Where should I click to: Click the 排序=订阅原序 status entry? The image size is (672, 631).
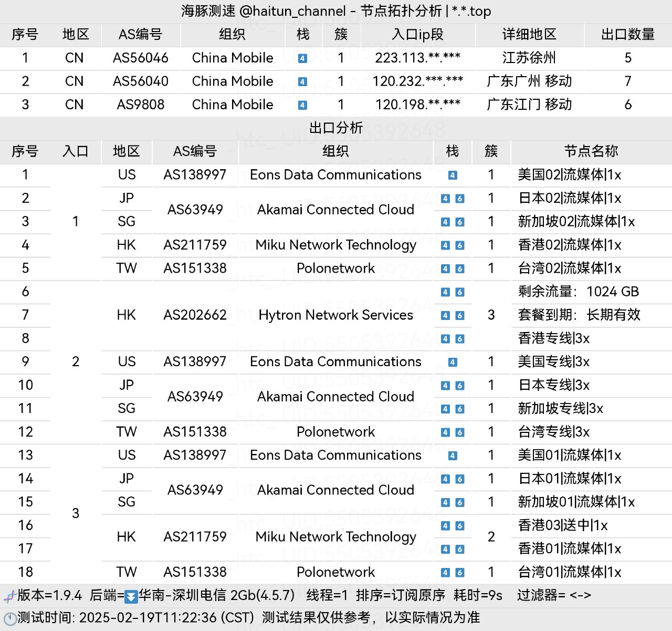[x=401, y=595]
